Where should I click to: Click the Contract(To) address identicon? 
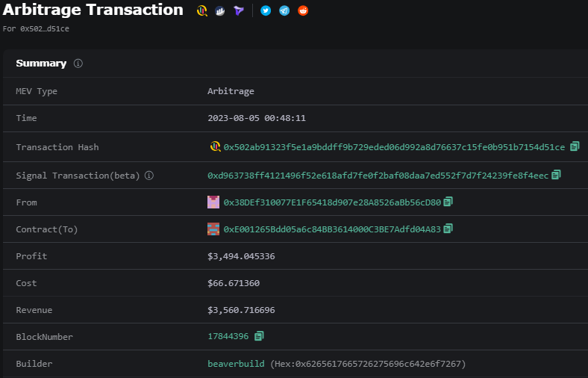click(213, 229)
